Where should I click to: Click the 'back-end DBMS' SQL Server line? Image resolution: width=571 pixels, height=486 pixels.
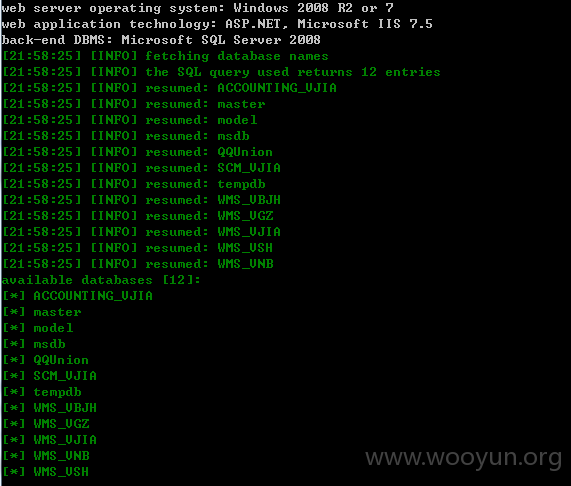(x=161, y=40)
